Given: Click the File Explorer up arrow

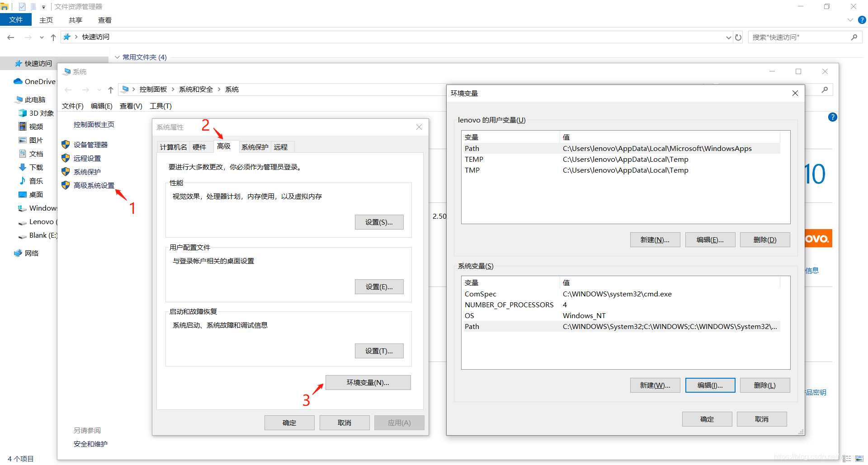Looking at the screenshot, I should coord(53,38).
